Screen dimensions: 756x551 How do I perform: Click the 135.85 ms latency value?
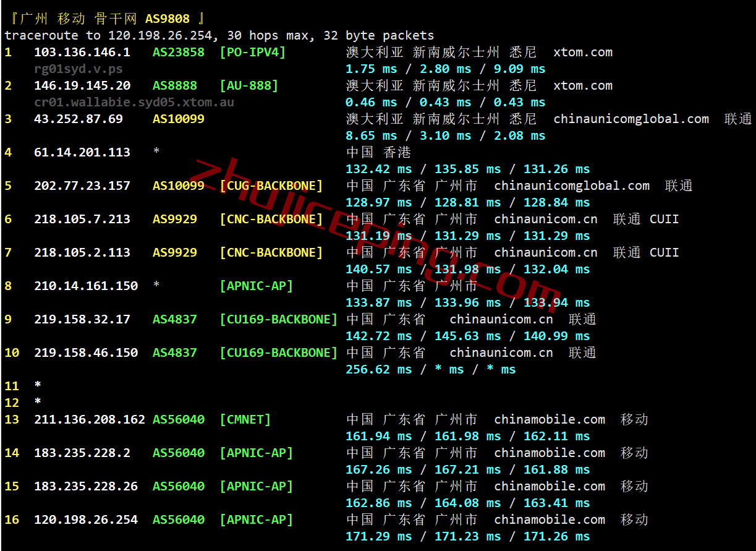click(x=468, y=169)
